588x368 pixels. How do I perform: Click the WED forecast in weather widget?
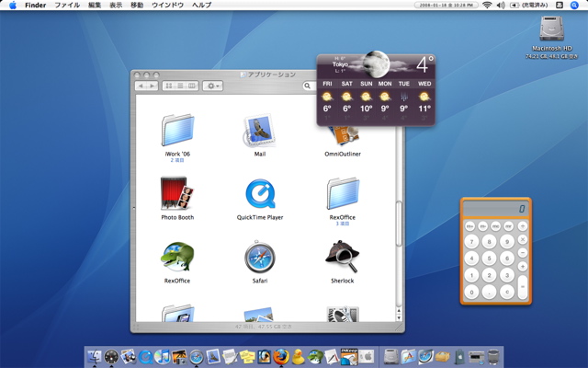pos(424,98)
